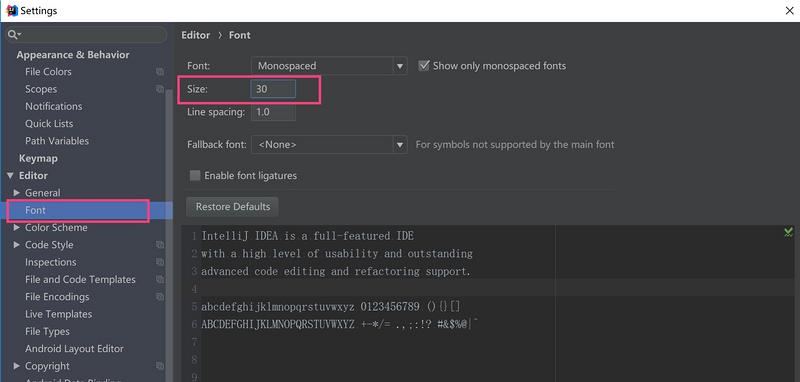Screen dimensions: 800x382
Task: Expand the Color Scheme node
Action: 17,227
